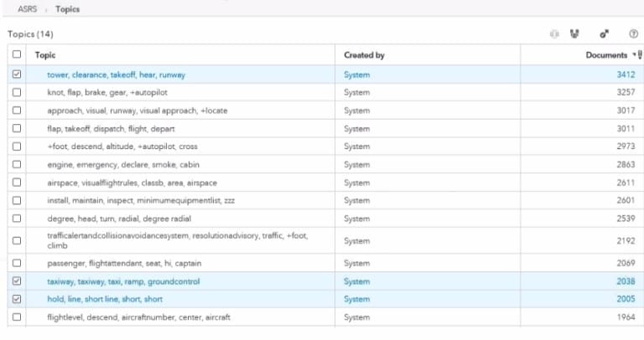The height and width of the screenshot is (340, 644).
Task: Tick the select-all checkbox in header row
Action: [x=18, y=55]
